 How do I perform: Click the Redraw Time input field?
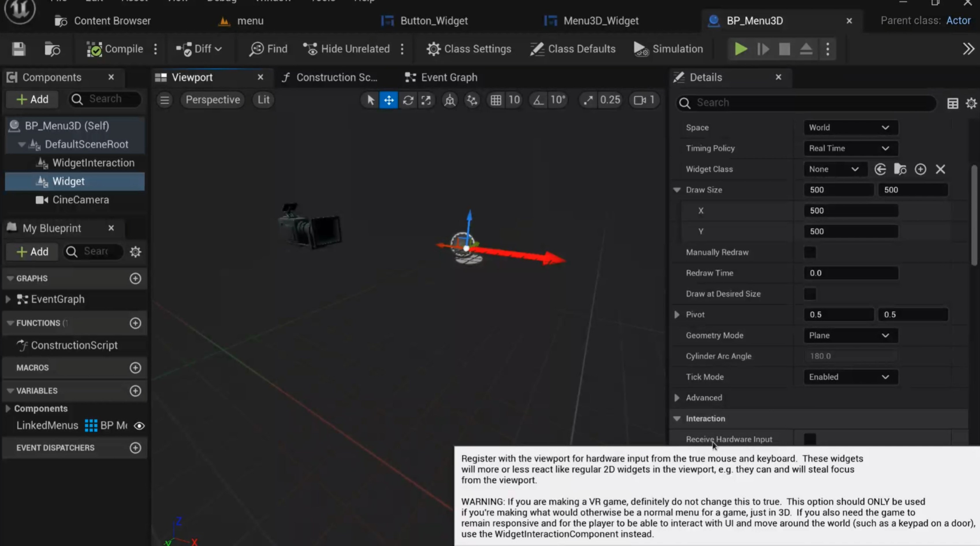coord(851,273)
